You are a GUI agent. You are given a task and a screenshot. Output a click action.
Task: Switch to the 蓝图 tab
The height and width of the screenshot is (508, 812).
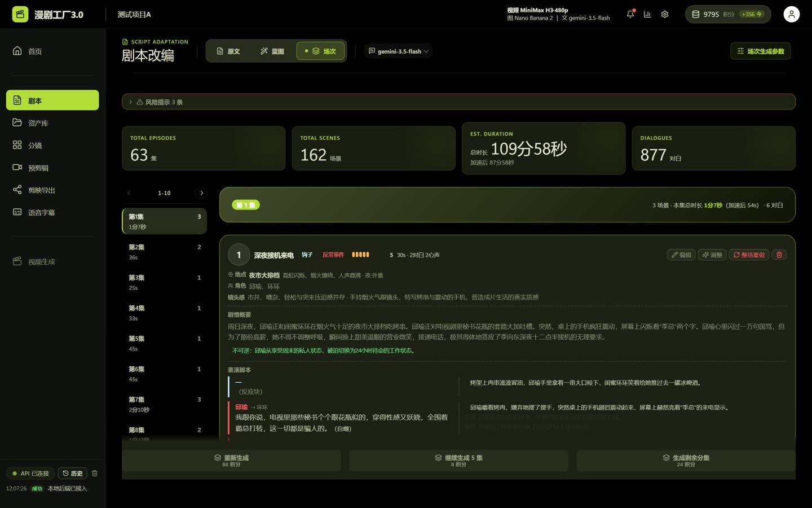(272, 51)
